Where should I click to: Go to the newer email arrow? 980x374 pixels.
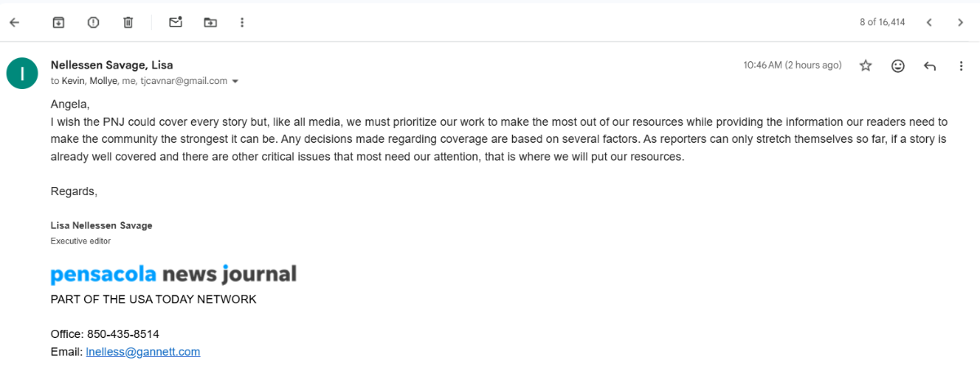929,22
